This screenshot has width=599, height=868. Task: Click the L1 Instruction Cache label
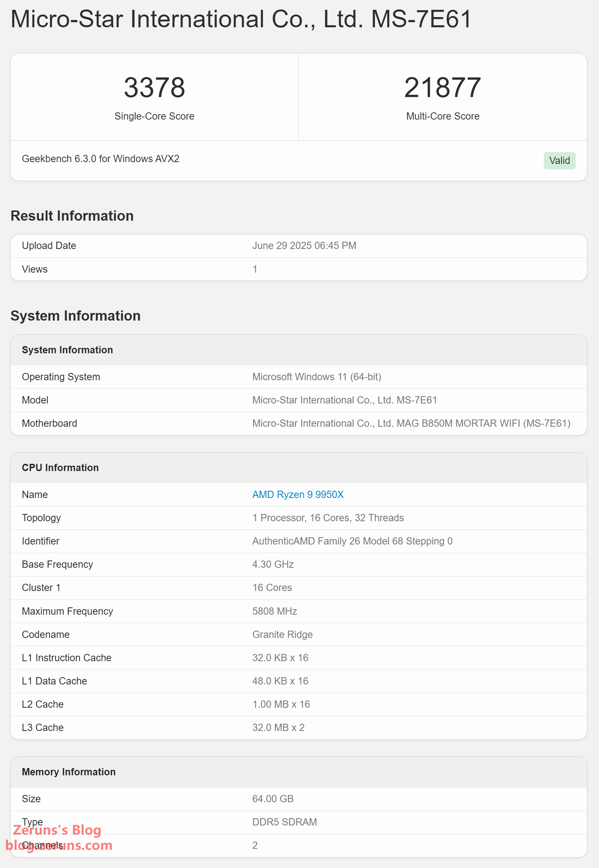[67, 658]
